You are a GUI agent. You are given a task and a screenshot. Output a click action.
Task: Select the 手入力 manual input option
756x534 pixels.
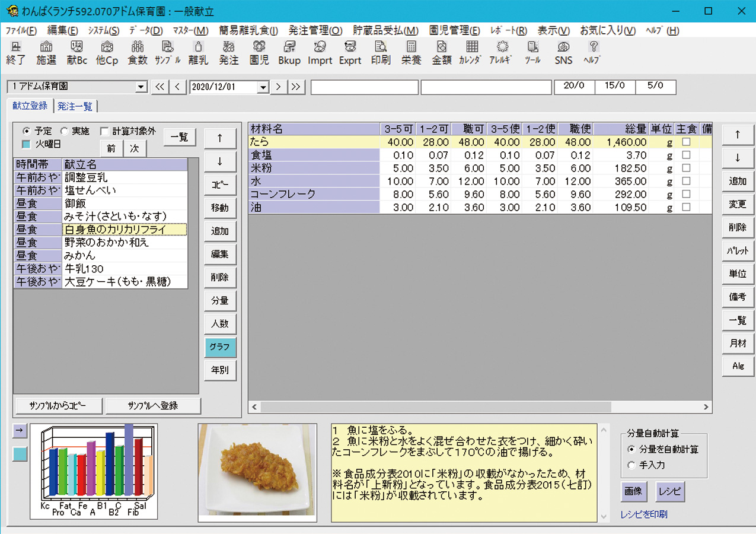point(631,466)
